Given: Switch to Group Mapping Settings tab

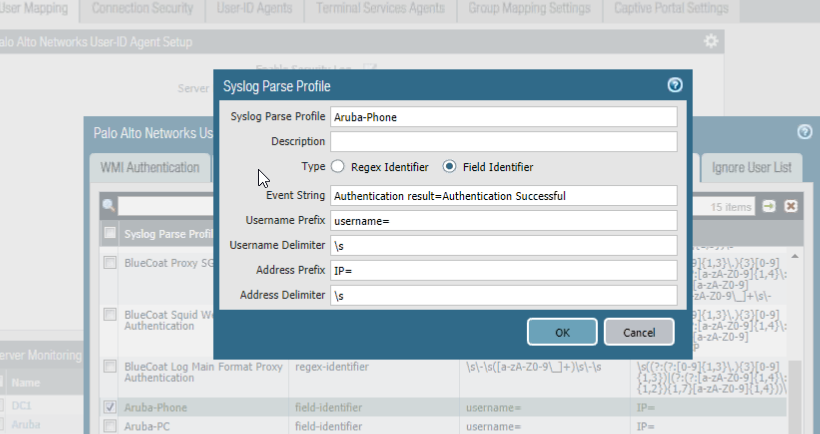Looking at the screenshot, I should click(x=529, y=9).
